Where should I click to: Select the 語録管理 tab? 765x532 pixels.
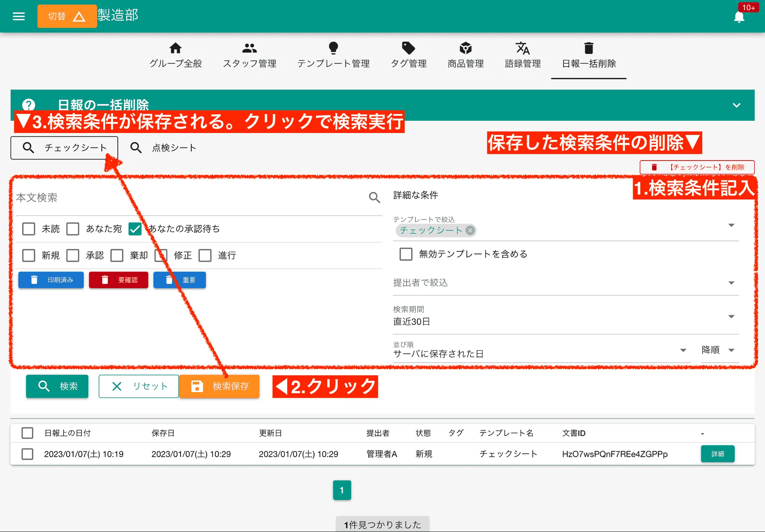522,55
